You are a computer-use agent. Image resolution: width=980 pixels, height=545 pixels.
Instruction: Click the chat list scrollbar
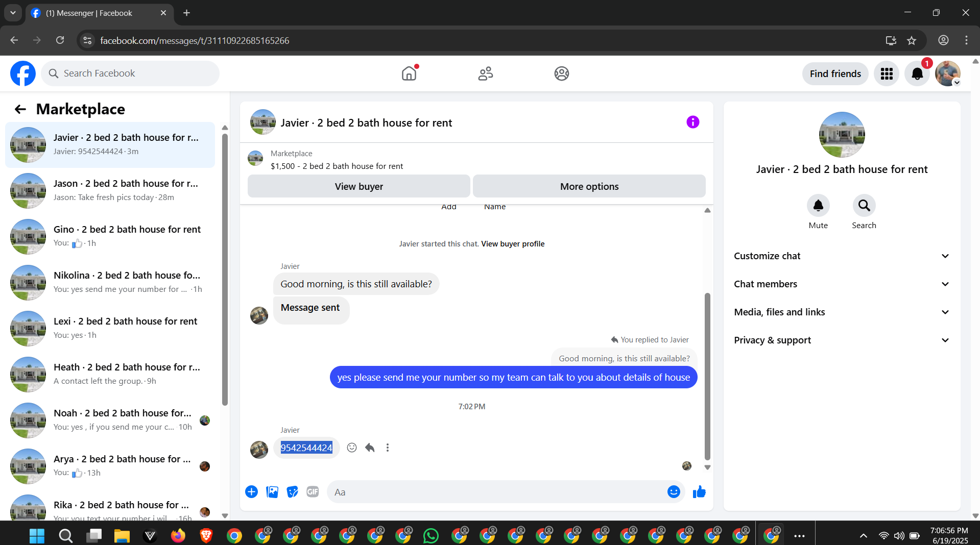click(225, 269)
